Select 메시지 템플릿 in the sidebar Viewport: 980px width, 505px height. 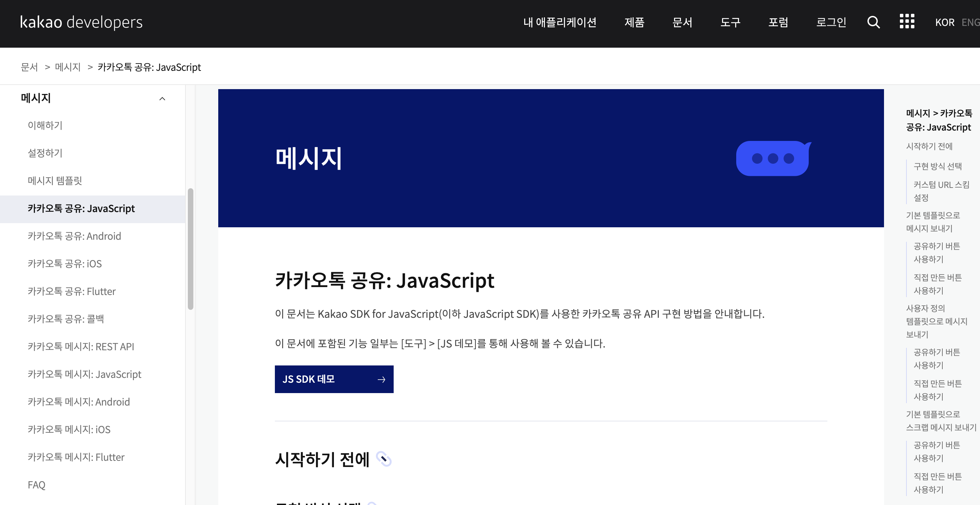pos(55,181)
